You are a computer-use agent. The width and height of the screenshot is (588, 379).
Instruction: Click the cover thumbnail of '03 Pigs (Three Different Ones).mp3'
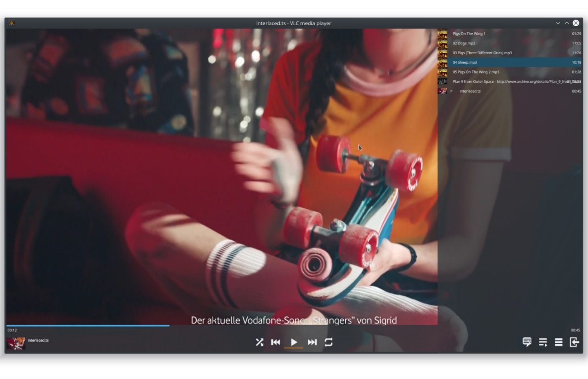point(443,53)
